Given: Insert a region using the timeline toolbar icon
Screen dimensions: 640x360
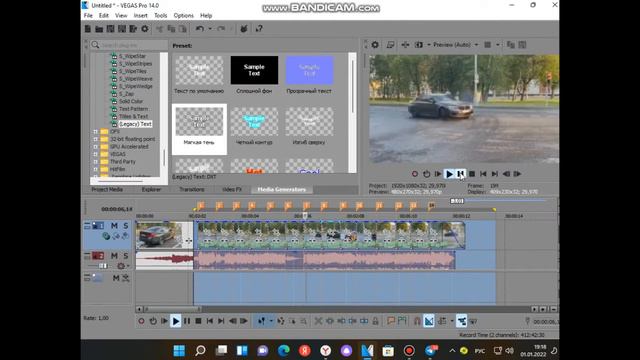Looking at the screenshot, I should [402, 321].
